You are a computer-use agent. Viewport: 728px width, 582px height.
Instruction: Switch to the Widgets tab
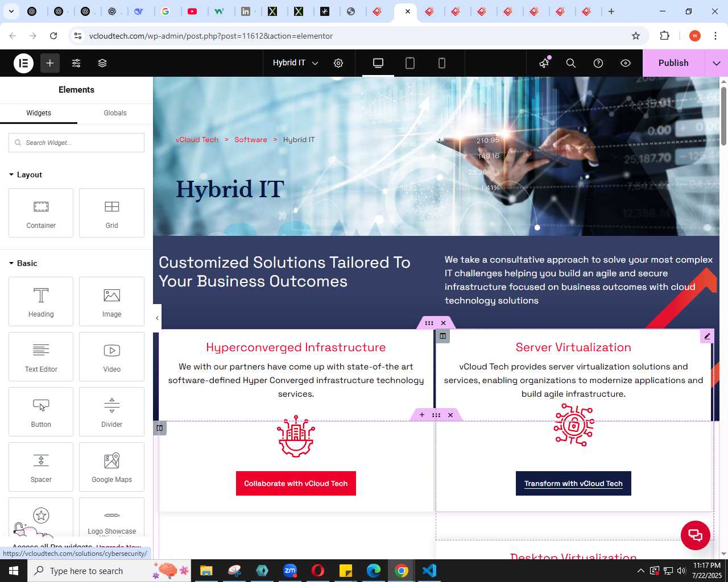[x=39, y=113]
